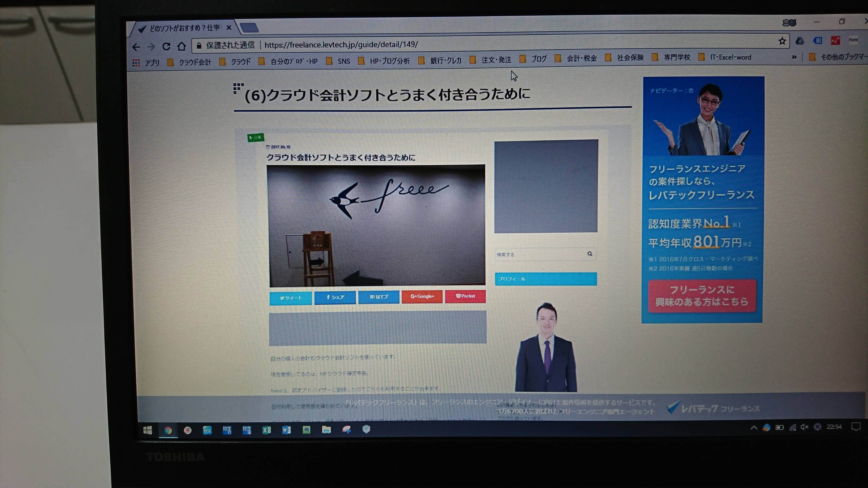Click the フリーランスに興味のある方はこちら button
The height and width of the screenshot is (488, 868).
pos(702,296)
